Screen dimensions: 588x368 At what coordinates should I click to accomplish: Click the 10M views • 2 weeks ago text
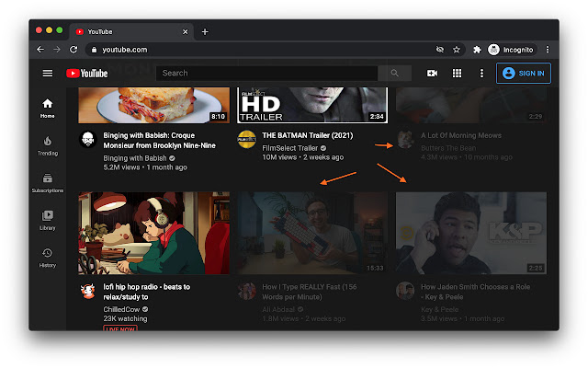(302, 157)
